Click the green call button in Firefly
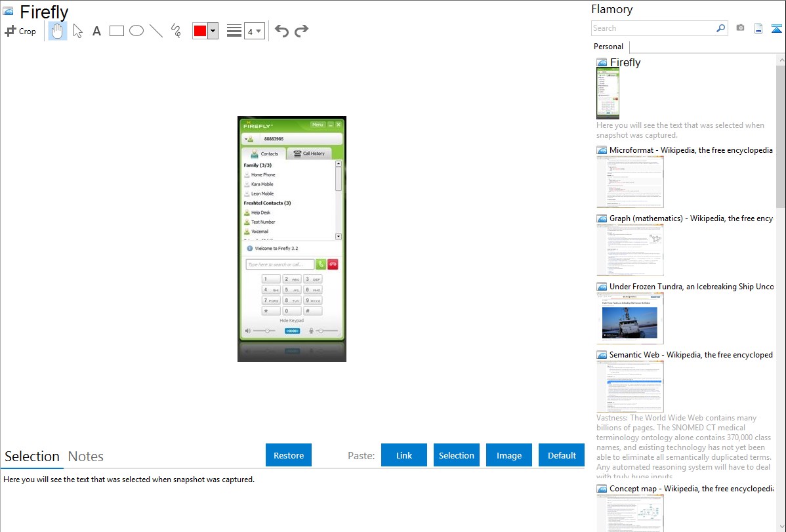The height and width of the screenshot is (532, 786). tap(321, 264)
